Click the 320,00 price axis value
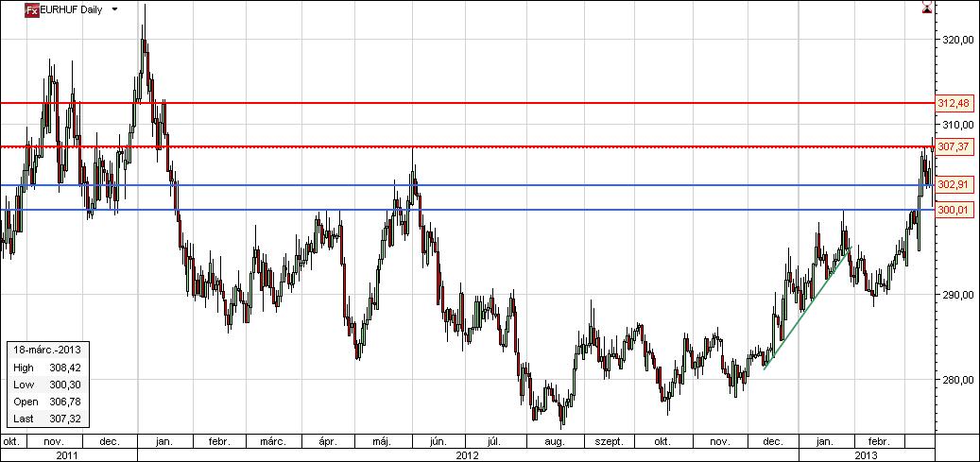This screenshot has width=980, height=462. coord(958,40)
